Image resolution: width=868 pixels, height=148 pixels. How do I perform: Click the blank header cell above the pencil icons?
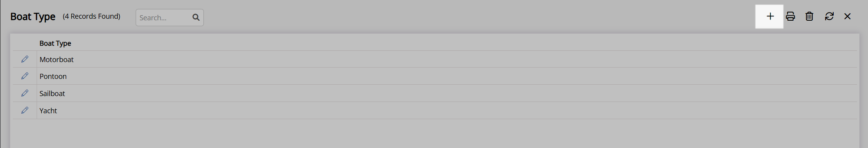point(25,43)
